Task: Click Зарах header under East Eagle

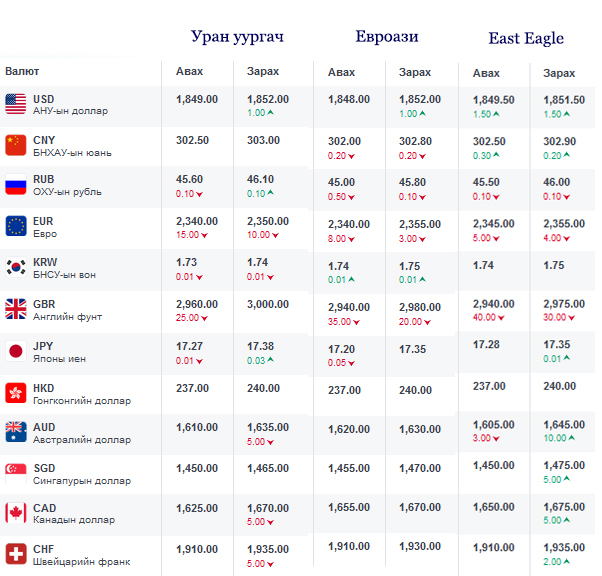Action: (559, 73)
